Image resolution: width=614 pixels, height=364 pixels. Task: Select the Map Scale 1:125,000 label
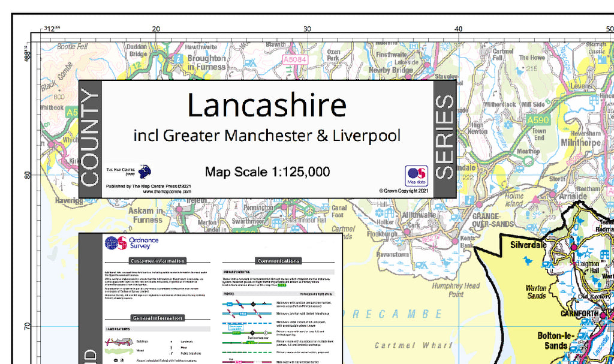tap(267, 172)
